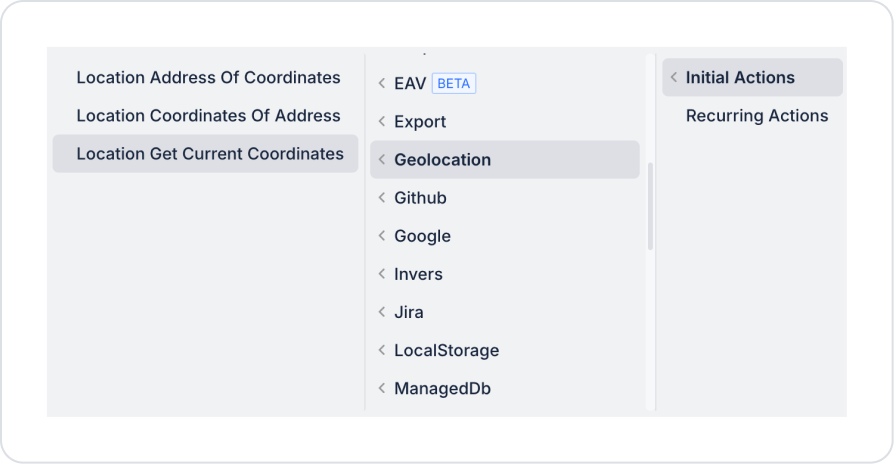
Task: Click chevron left of EAV
Action: pyautogui.click(x=382, y=84)
